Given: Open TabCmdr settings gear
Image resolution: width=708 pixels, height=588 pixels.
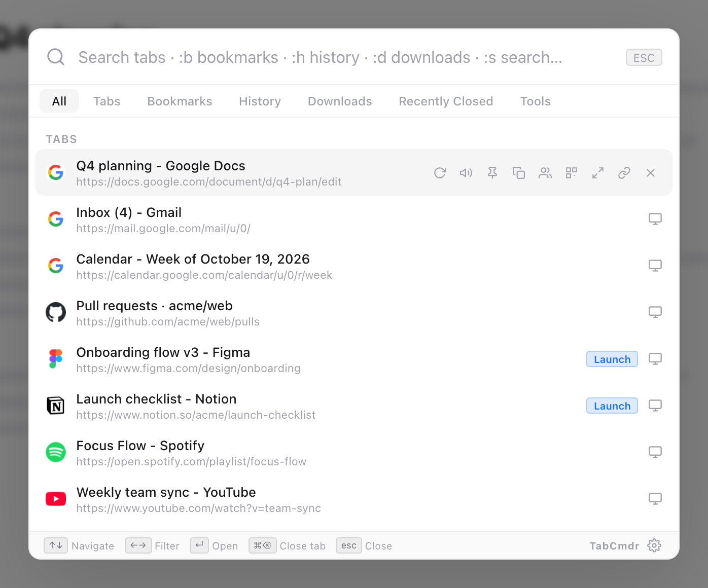Looking at the screenshot, I should 654,545.
